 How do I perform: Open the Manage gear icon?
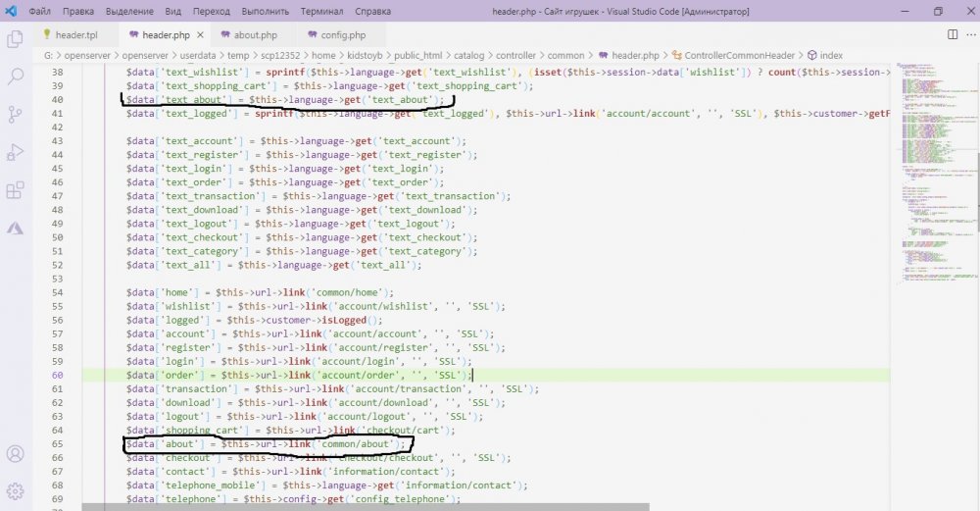[15, 491]
